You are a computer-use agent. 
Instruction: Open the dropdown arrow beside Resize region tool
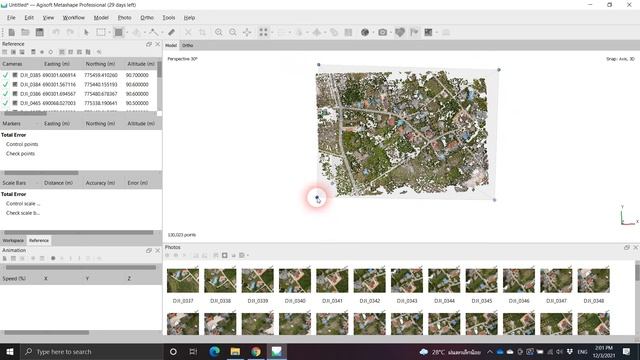(x=127, y=32)
